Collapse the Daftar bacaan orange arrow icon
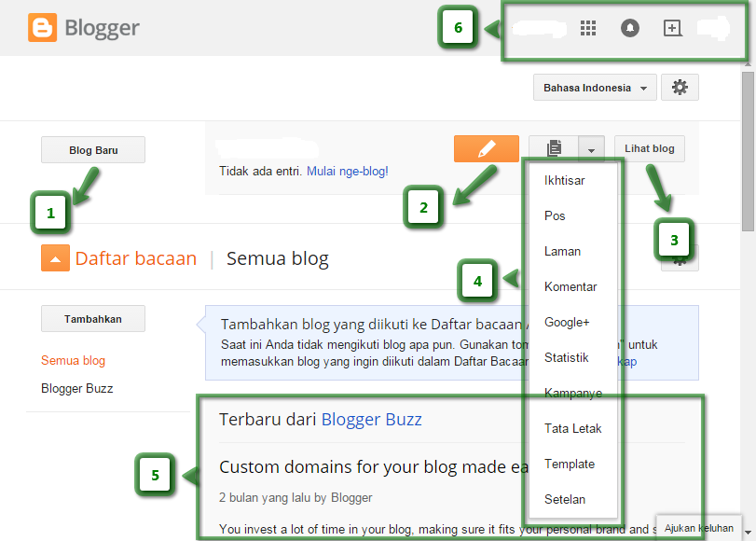 tap(55, 258)
